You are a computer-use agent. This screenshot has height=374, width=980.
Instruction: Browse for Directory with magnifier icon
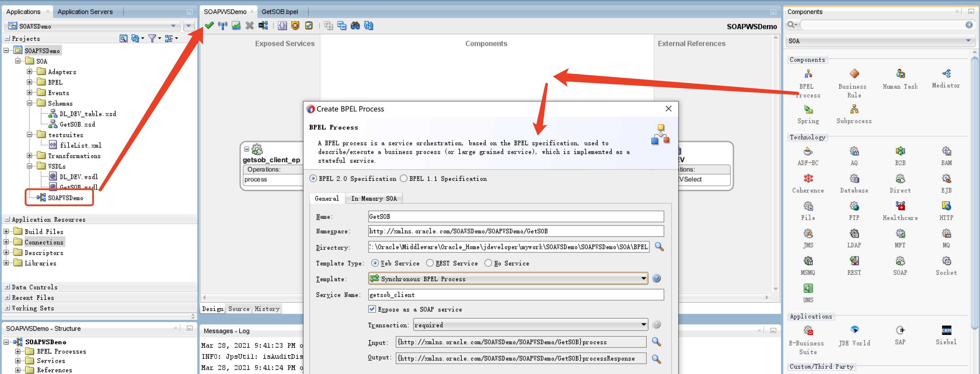click(x=659, y=247)
